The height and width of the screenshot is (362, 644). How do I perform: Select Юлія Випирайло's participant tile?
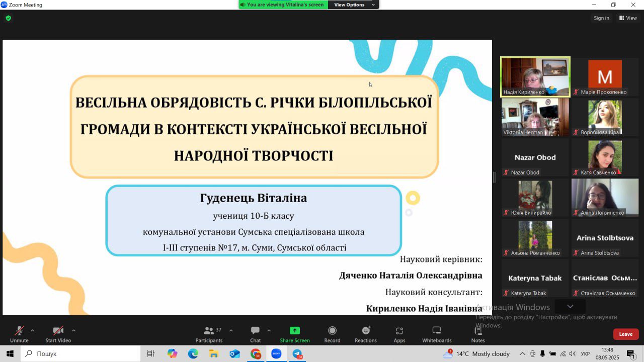(x=535, y=197)
